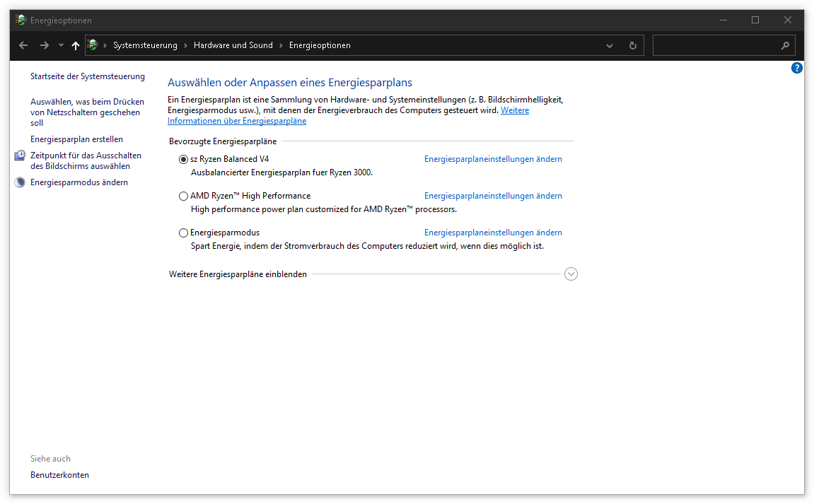Select AMD Ryzen High Performance plan
Screen dimensions: 814x504
tap(183, 197)
